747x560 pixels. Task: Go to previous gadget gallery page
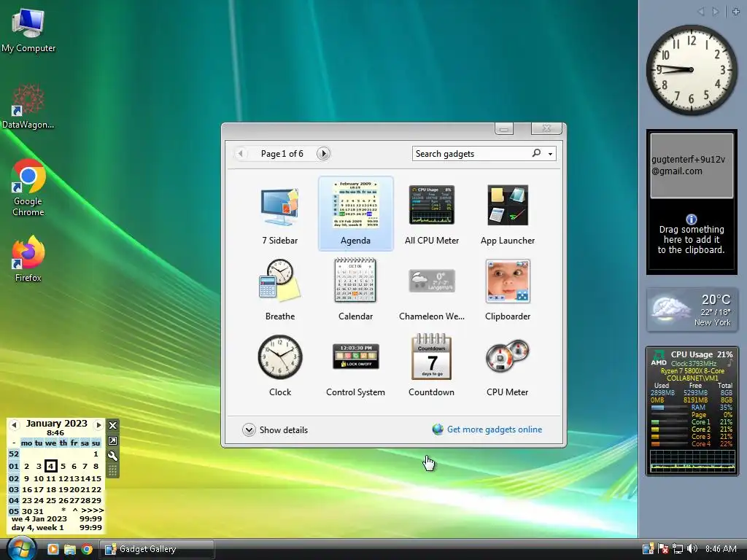(x=241, y=153)
